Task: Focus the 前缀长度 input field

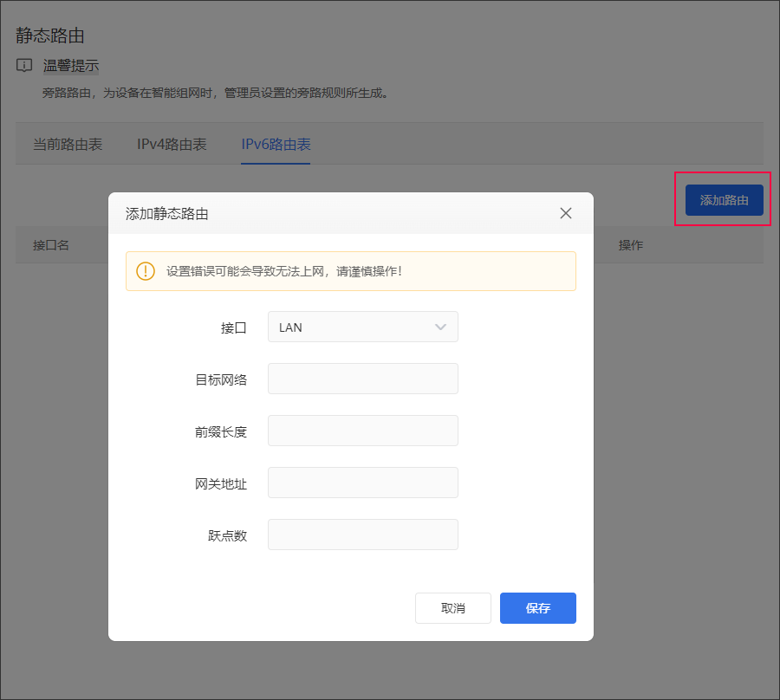Action: pyautogui.click(x=362, y=431)
